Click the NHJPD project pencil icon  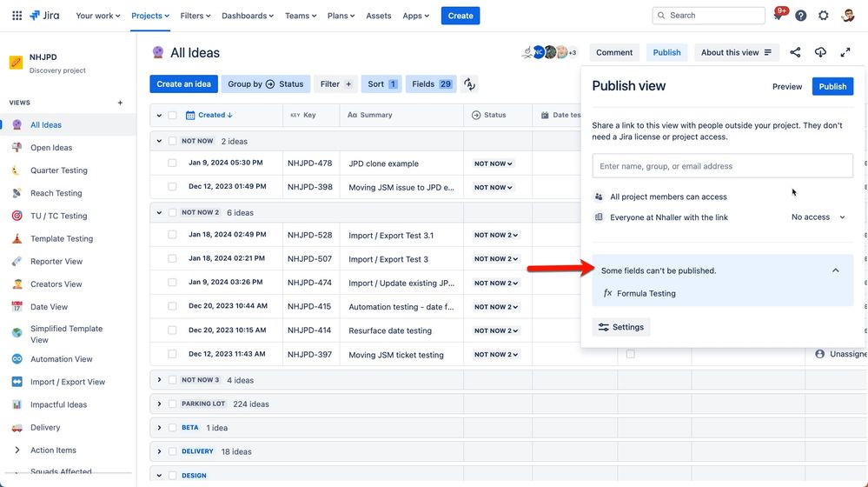(16, 63)
